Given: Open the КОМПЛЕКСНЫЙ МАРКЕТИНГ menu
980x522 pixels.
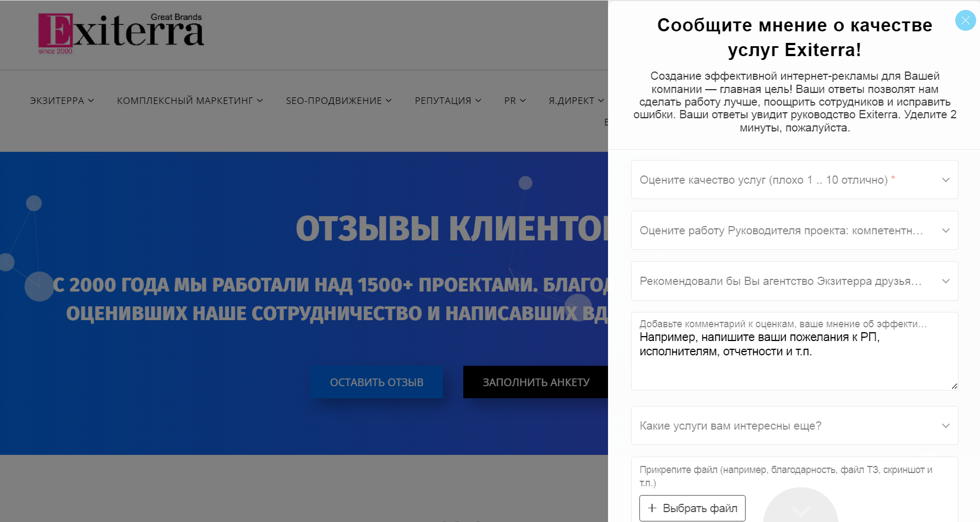Looking at the screenshot, I should 190,101.
